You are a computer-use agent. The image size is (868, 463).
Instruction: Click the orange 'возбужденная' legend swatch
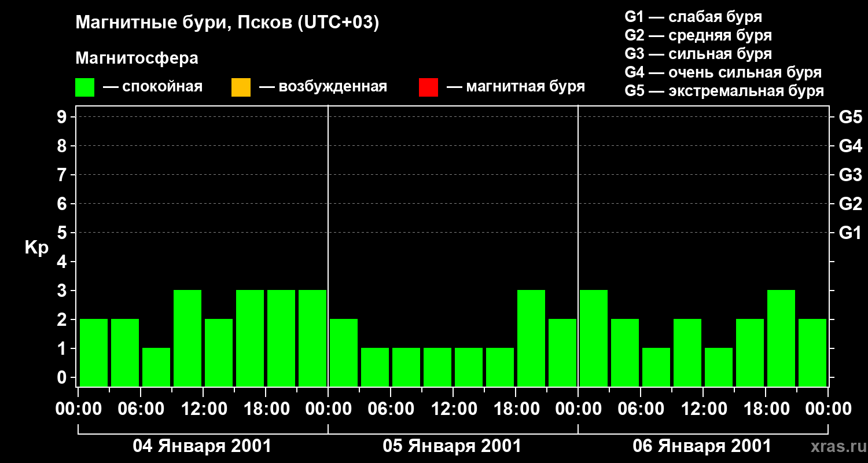241,87
